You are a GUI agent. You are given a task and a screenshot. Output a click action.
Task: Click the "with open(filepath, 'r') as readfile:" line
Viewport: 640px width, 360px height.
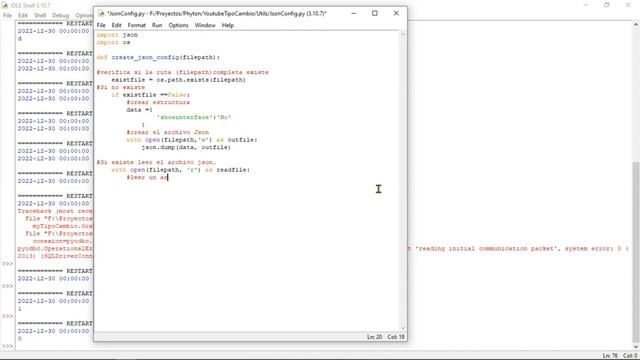click(180, 170)
